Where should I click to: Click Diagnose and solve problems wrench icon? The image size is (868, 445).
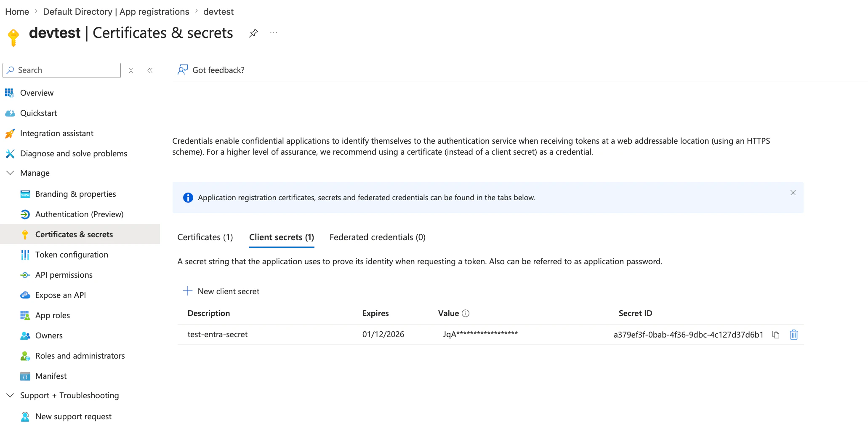coord(10,153)
